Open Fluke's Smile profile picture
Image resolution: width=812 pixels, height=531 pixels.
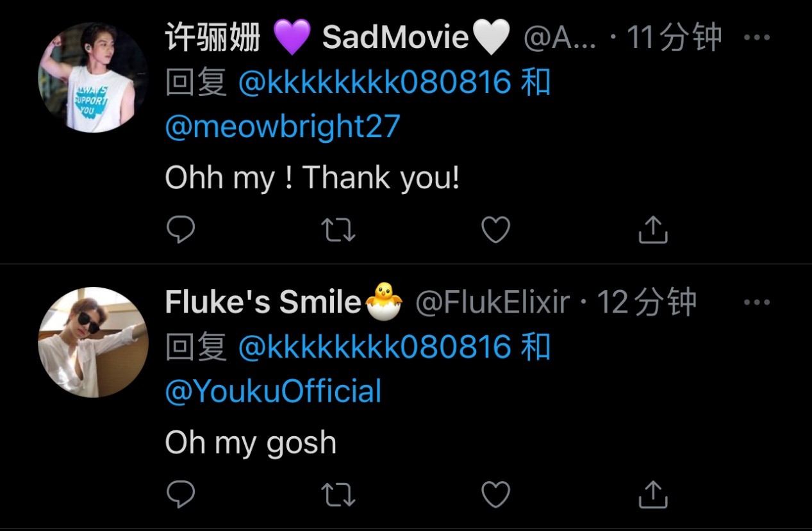93,342
